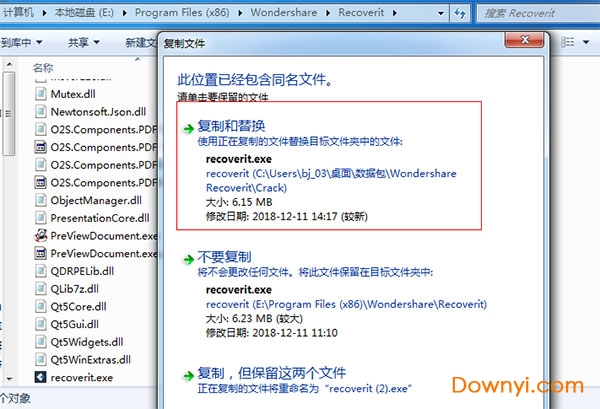This screenshot has height=409, width=600.
Task: Go to 计算机 in address bar
Action: (x=19, y=13)
